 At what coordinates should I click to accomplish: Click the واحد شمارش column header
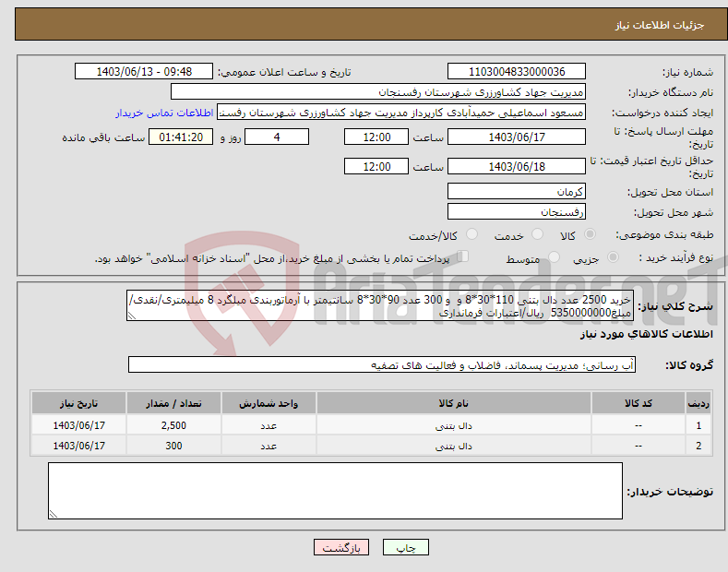[x=269, y=403]
